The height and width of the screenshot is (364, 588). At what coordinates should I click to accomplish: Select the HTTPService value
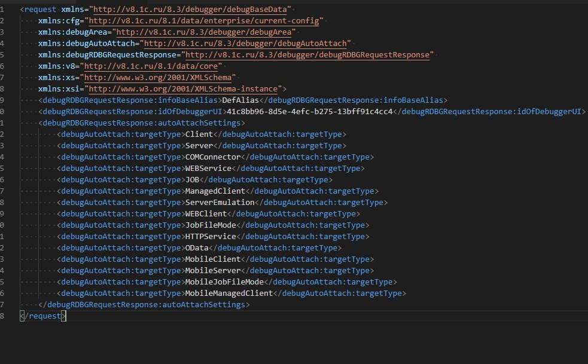point(211,237)
